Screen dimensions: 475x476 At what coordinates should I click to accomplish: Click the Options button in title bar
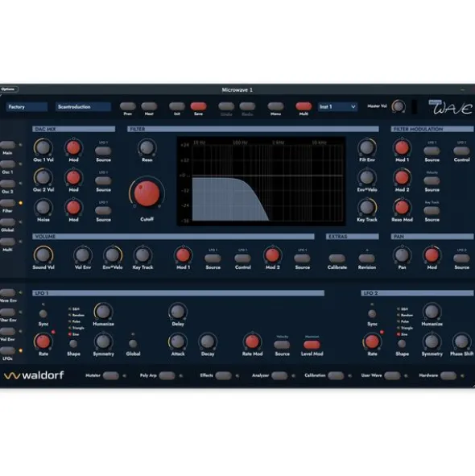coord(9,89)
